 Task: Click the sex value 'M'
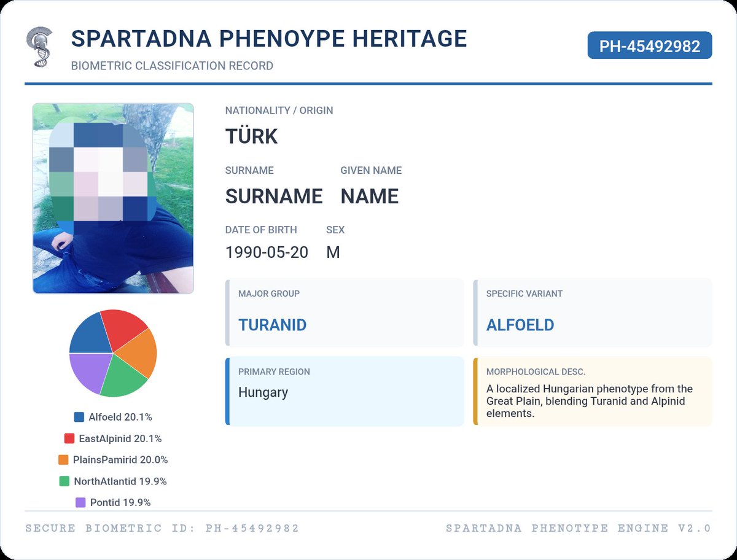click(x=333, y=252)
